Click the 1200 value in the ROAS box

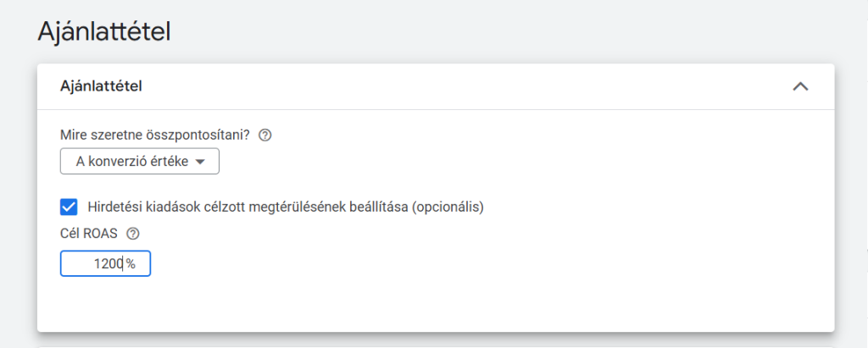(x=108, y=263)
